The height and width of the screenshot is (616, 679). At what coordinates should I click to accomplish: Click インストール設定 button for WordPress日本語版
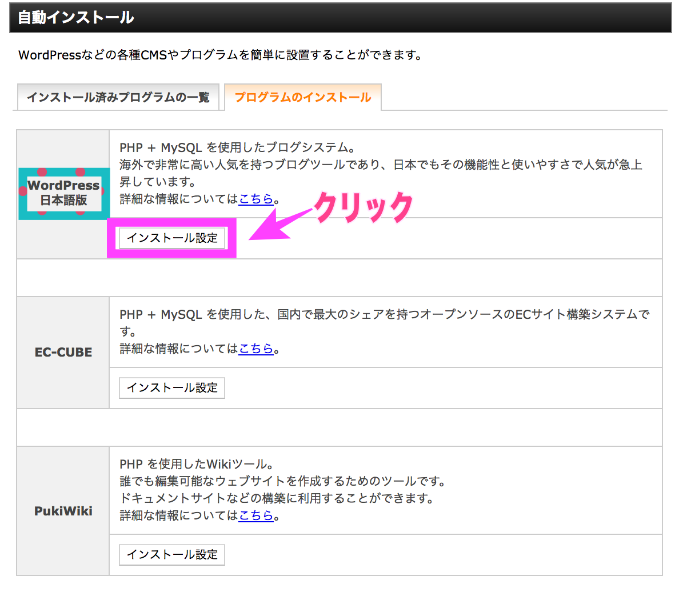point(173,238)
